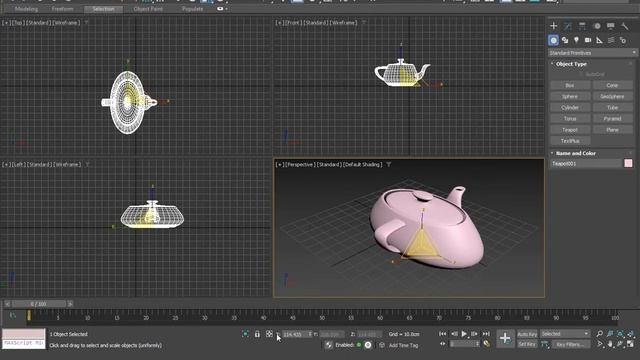Switch to the Populate ribbon tab
Image resolution: width=640 pixels, height=360 pixels.
[x=193, y=9]
